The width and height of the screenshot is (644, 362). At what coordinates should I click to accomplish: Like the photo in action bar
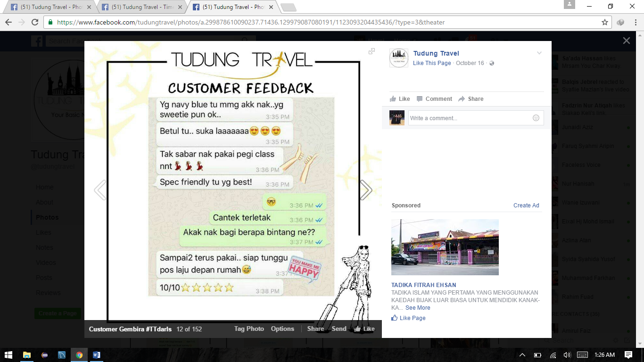coord(400,99)
